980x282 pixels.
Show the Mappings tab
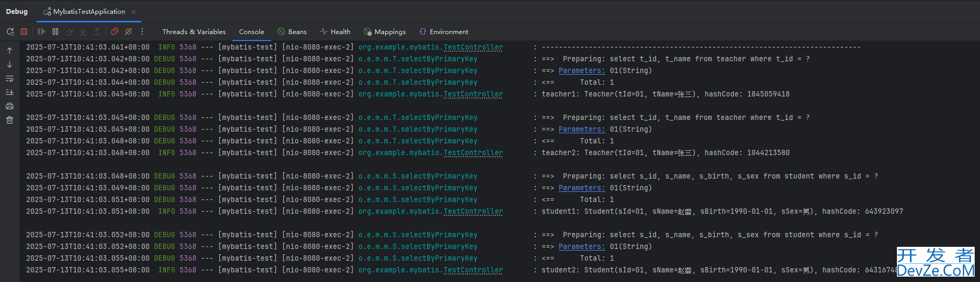pos(385,31)
